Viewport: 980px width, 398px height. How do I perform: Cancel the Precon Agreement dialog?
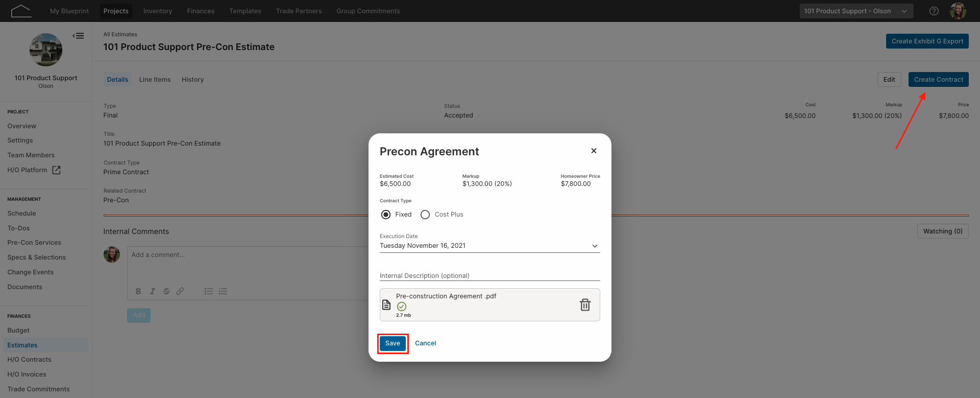pyautogui.click(x=426, y=343)
